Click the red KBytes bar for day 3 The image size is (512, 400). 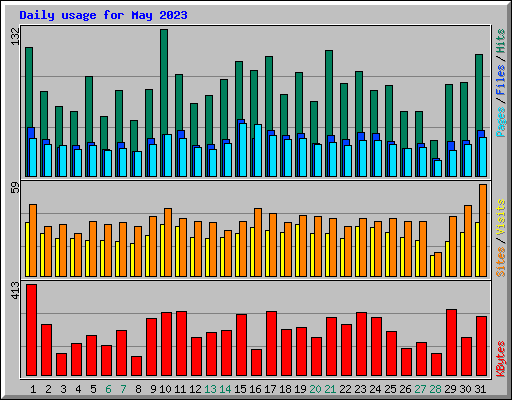pyautogui.click(x=61, y=365)
